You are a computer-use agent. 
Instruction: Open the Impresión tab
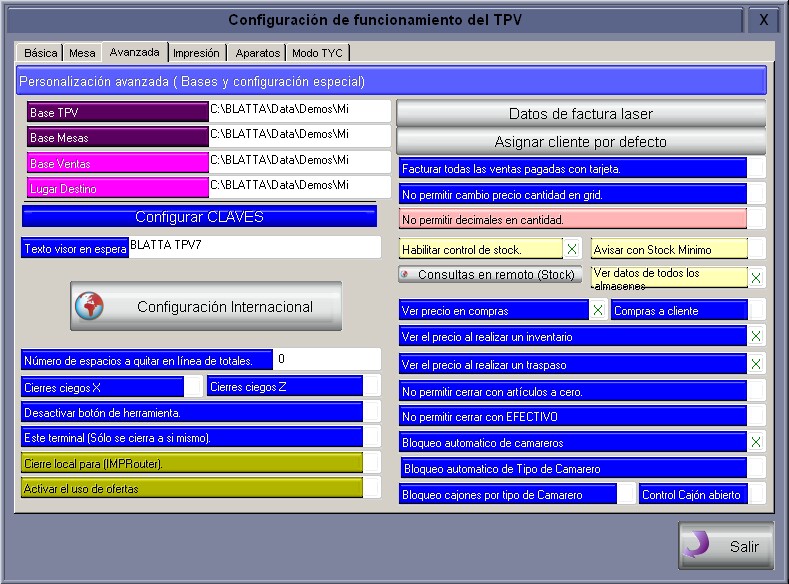click(196, 53)
